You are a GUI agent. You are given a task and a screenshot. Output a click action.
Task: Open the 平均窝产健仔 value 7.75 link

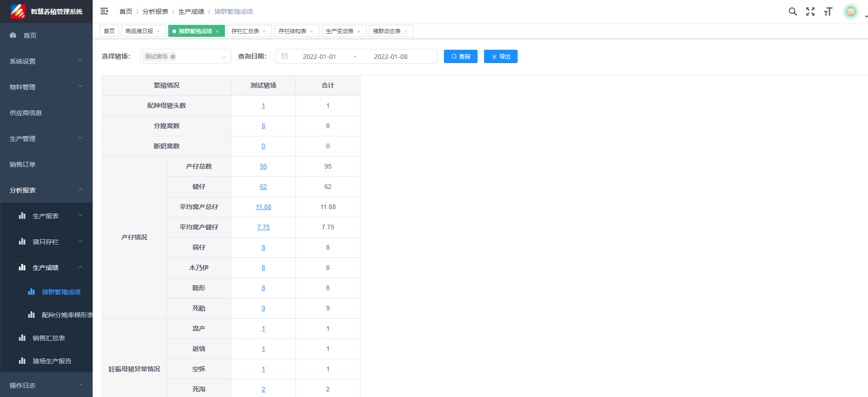263,227
